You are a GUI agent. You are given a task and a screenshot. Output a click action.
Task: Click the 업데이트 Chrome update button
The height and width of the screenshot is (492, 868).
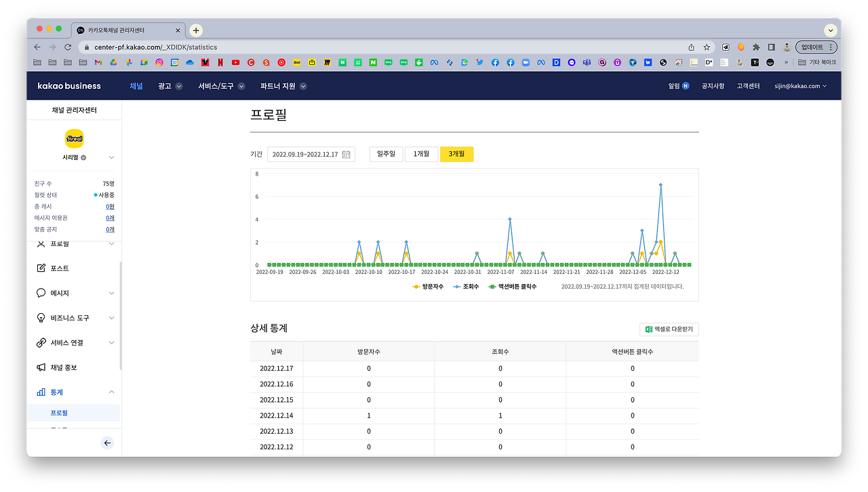click(x=816, y=47)
